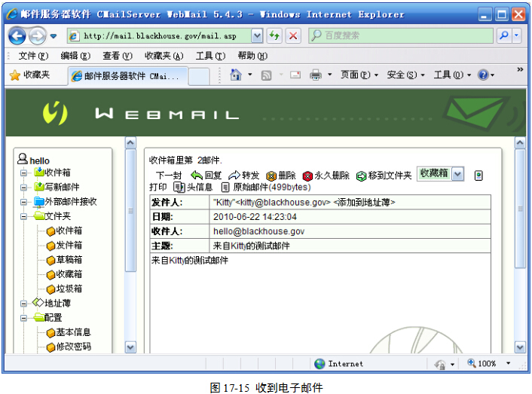Open search provider dropdown arrow
Image resolution: width=532 pixels, height=394 pixels.
[517, 35]
